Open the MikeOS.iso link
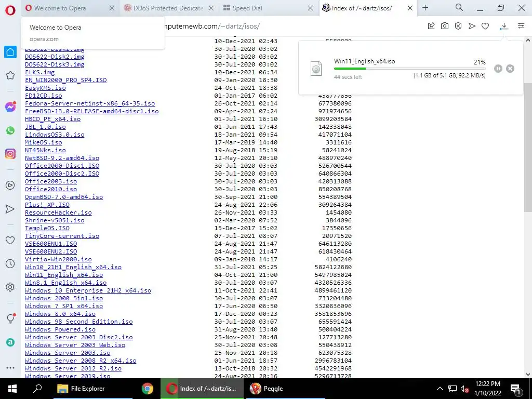The image size is (532, 399). 44,142
